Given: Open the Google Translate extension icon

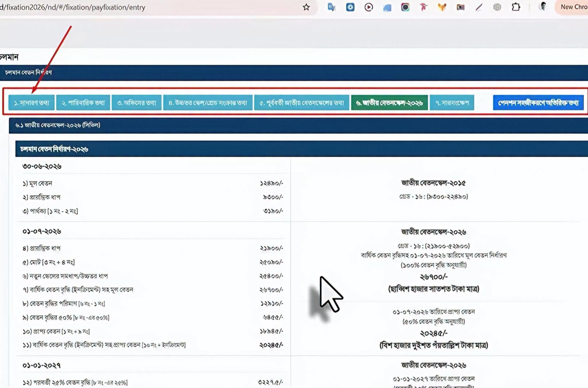Looking at the screenshot, I should [x=332, y=7].
